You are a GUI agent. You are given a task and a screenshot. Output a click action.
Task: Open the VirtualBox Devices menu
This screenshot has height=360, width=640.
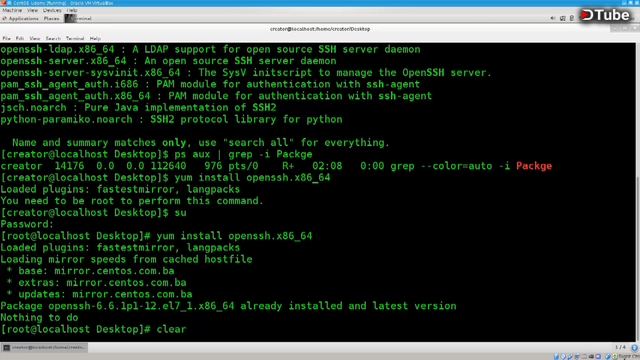[52, 10]
